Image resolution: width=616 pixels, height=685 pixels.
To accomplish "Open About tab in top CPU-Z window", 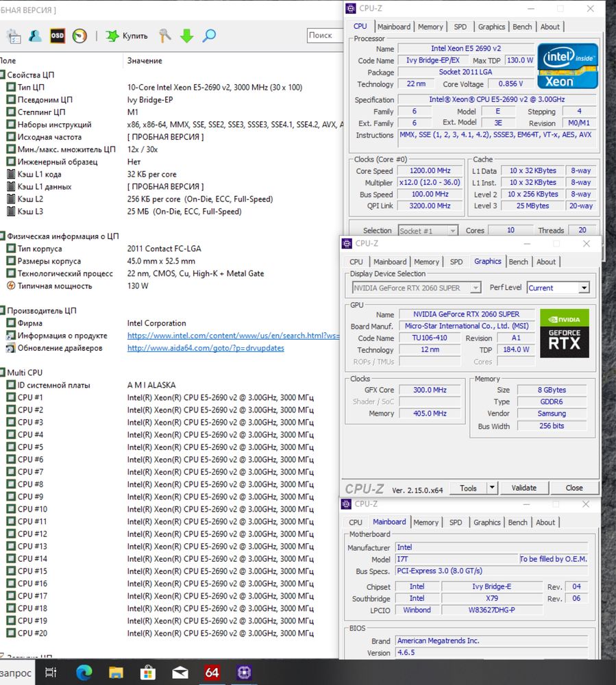I will [x=550, y=27].
